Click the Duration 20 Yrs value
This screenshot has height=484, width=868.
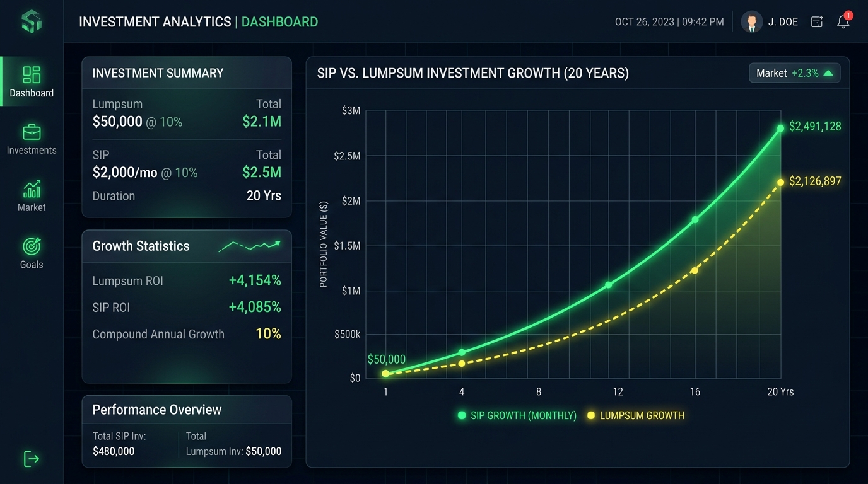pyautogui.click(x=264, y=196)
